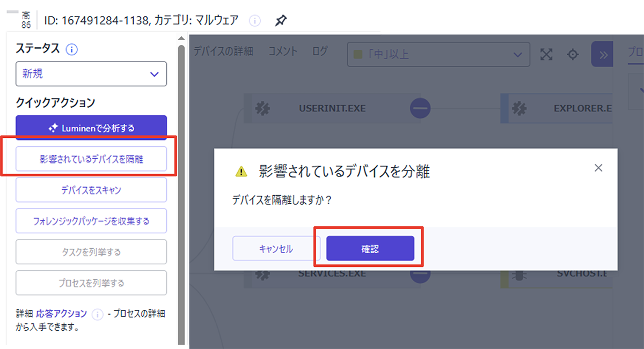The width and height of the screenshot is (644, 349).
Task: Close the isolation dialog with X
Action: click(598, 168)
